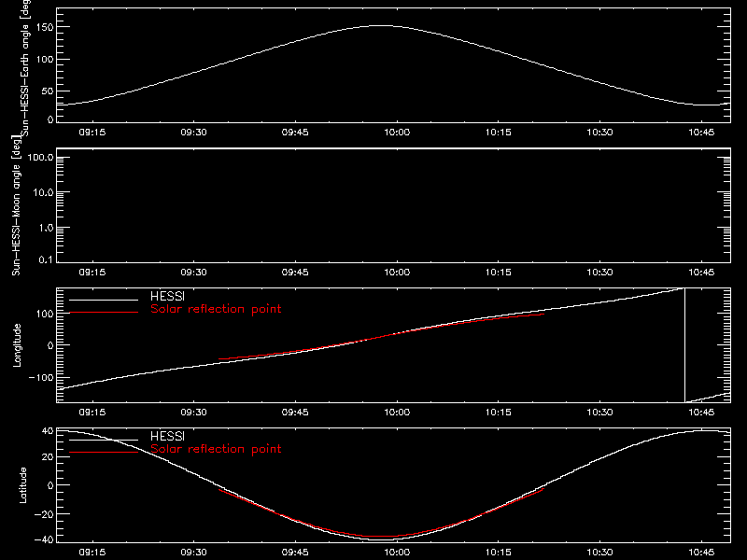The image size is (747, 560).
Task: Click the 09:15 time label under Earth angle plot
Action: [x=92, y=133]
